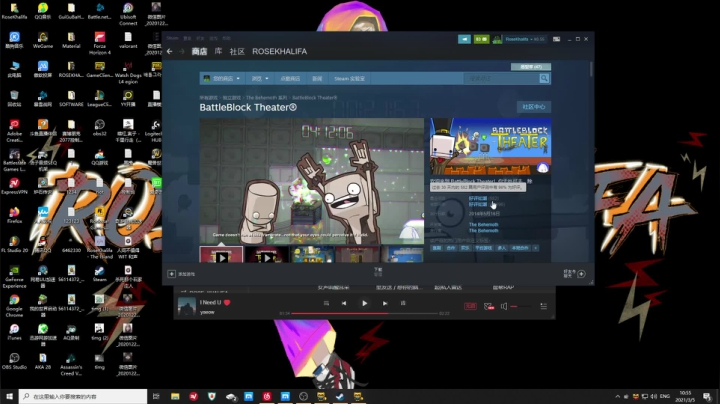Adjust the music player volume slider
The image size is (720, 404).
pyautogui.click(x=521, y=306)
